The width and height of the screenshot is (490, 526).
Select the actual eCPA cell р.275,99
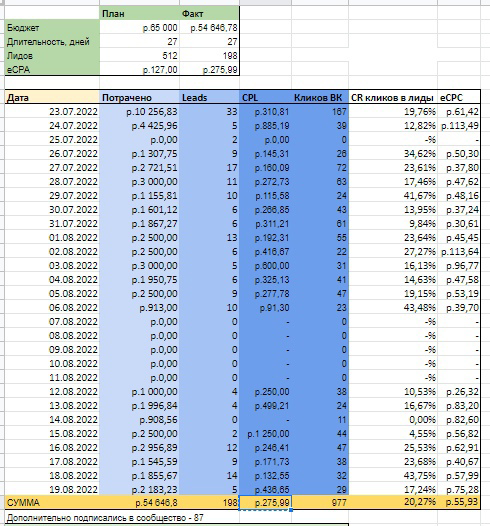pos(209,69)
